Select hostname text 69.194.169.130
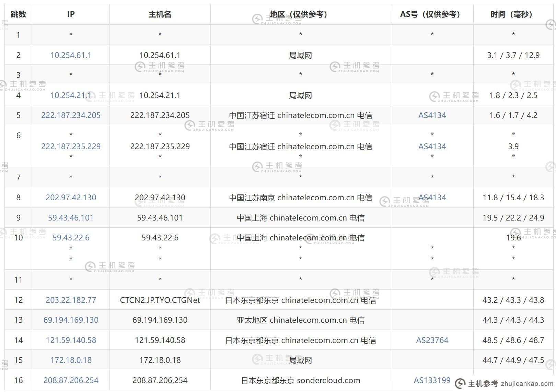Image resolution: width=556 pixels, height=392 pixels. pos(160,320)
